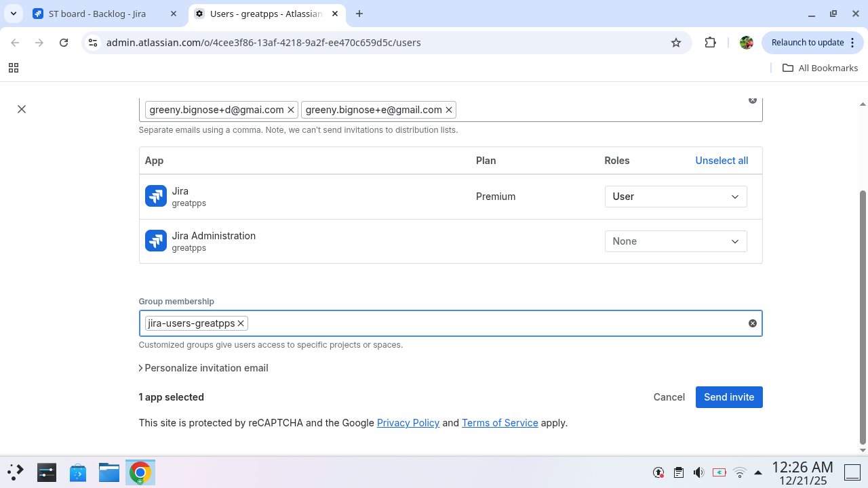Open the application launcher in taskbar
This screenshot has width=868, height=488.
coord(16,472)
